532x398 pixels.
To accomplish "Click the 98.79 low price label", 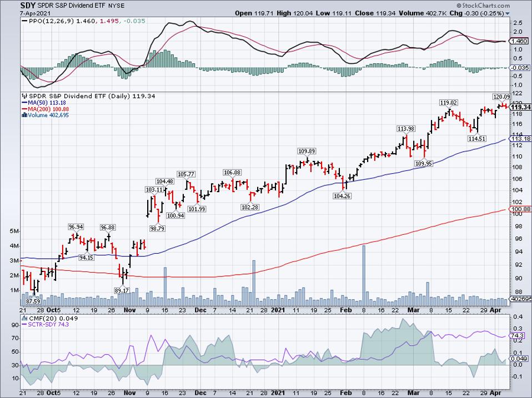I will pyautogui.click(x=157, y=229).
